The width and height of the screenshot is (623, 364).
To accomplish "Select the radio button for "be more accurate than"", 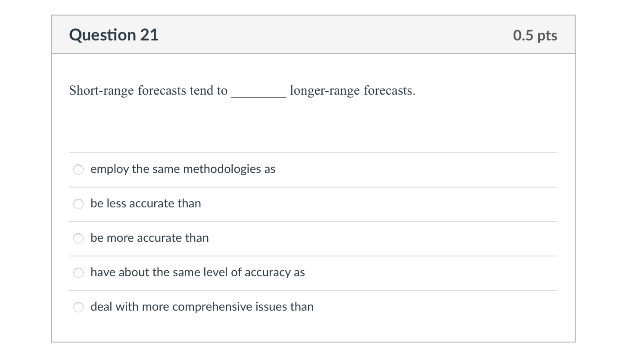I will pos(79,238).
